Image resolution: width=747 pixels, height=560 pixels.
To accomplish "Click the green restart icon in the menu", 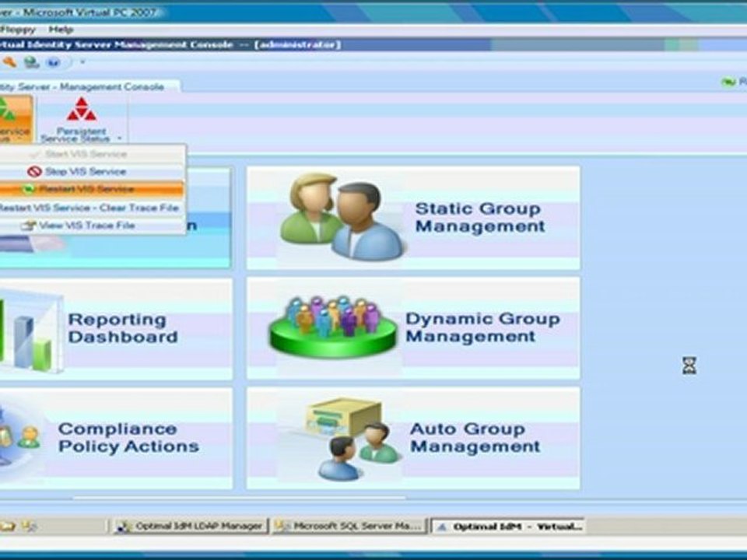I will (29, 190).
